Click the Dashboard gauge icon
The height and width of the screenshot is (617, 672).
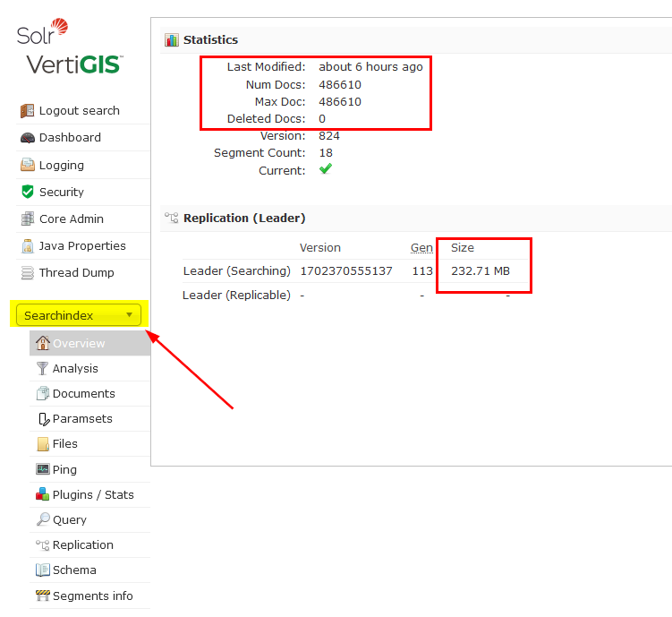coord(27,138)
